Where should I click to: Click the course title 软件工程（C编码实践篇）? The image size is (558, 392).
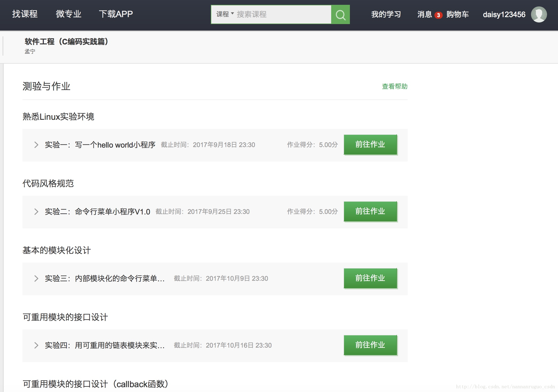coord(66,41)
